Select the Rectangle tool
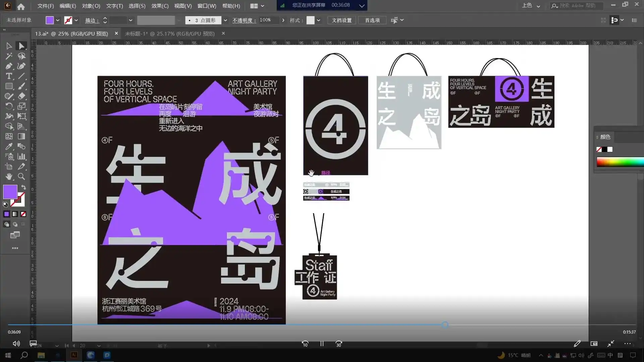 click(x=9, y=86)
